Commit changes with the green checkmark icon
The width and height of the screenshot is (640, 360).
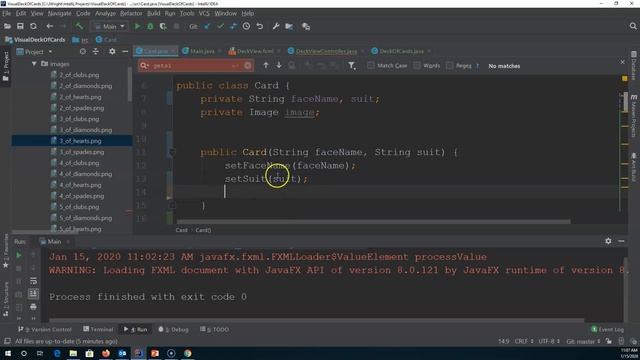tap(220, 26)
